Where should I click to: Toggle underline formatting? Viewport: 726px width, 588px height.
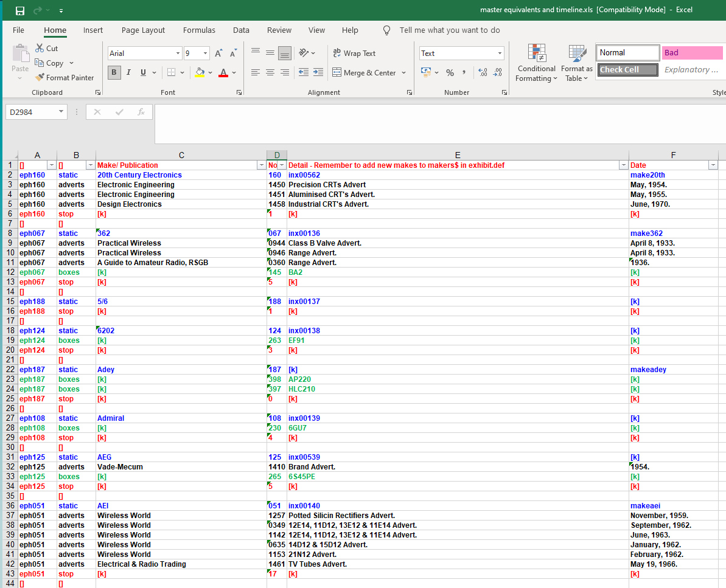[x=143, y=72]
